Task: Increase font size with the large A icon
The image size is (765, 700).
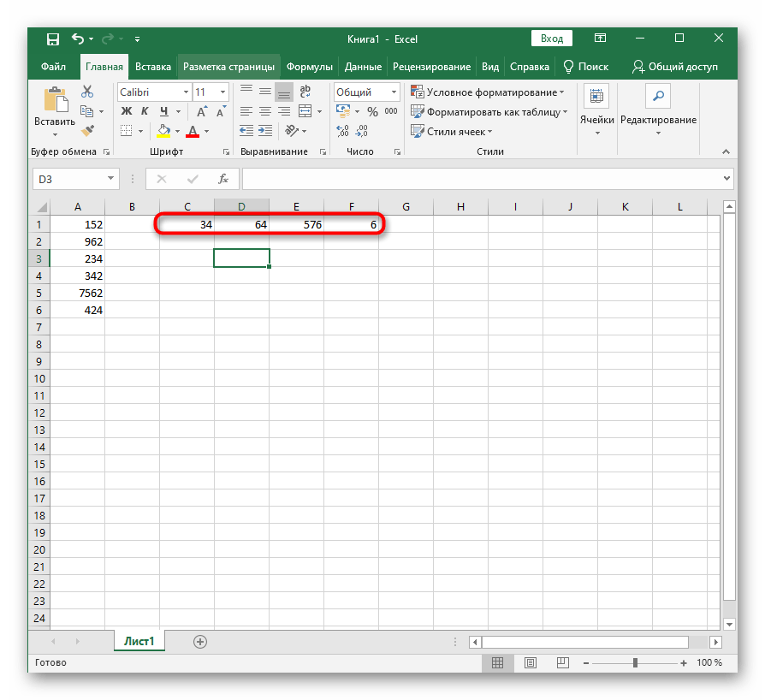Action: tap(201, 112)
